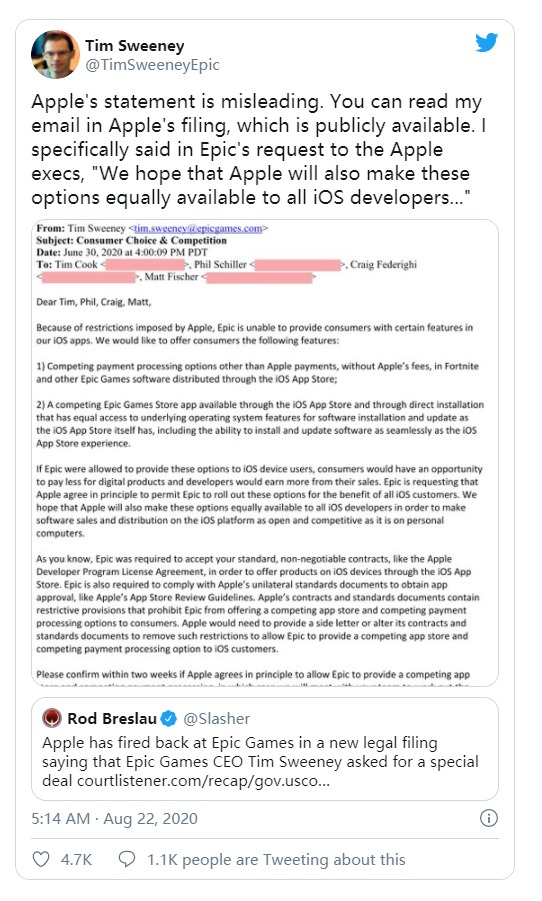Image resolution: width=542 pixels, height=901 pixels.
Task: Click the tim.sweeney@epicgames.com email link
Action: [x=198, y=228]
